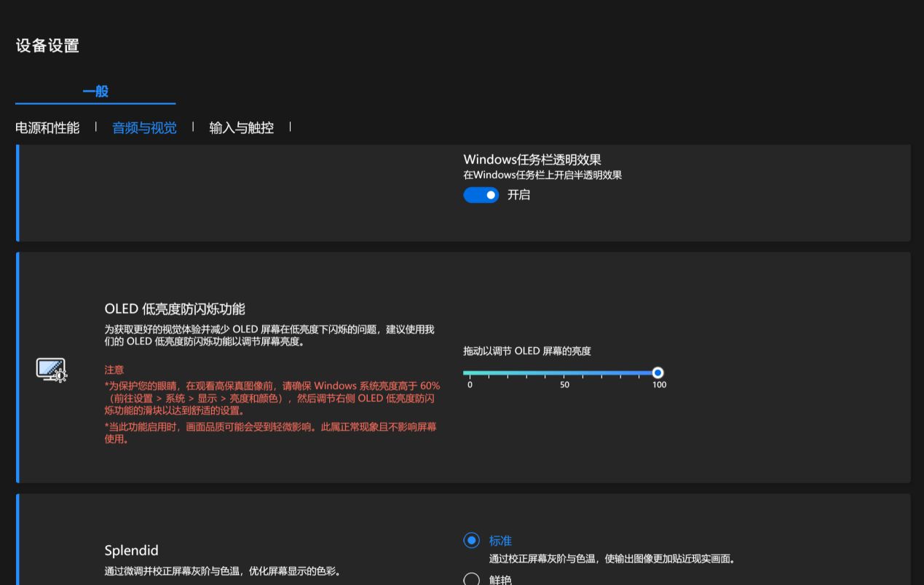Click the OLED brightness slider handle
This screenshot has width=924, height=585.
click(658, 373)
